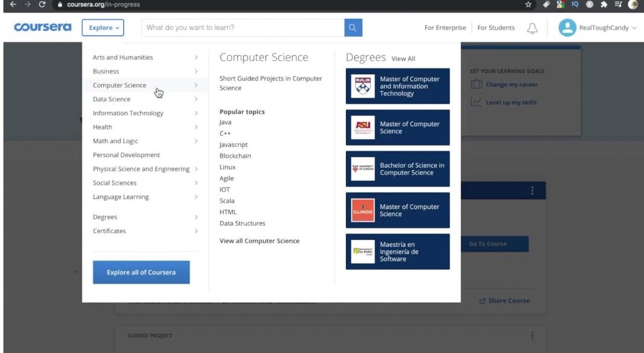Click Change my career goal
The width and height of the screenshot is (644, 353).
pos(512,84)
